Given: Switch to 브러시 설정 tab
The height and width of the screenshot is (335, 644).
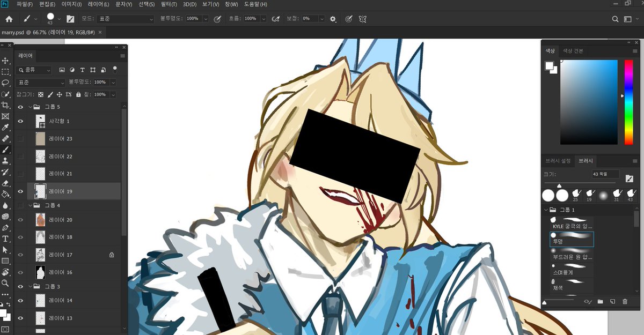Looking at the screenshot, I should click(x=558, y=161).
